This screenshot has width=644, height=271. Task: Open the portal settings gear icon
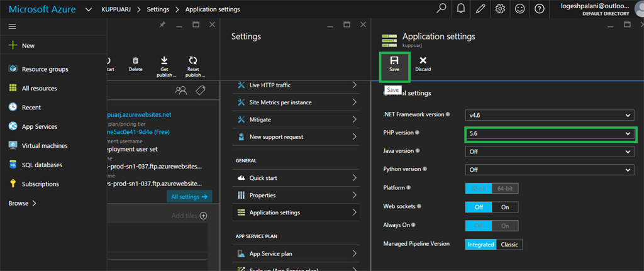coord(500,9)
